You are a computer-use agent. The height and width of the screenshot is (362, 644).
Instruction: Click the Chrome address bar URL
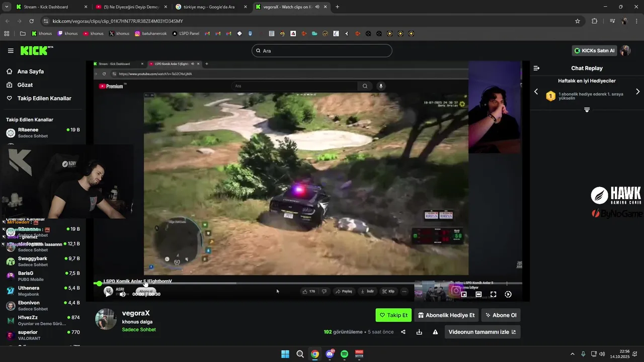click(x=118, y=21)
